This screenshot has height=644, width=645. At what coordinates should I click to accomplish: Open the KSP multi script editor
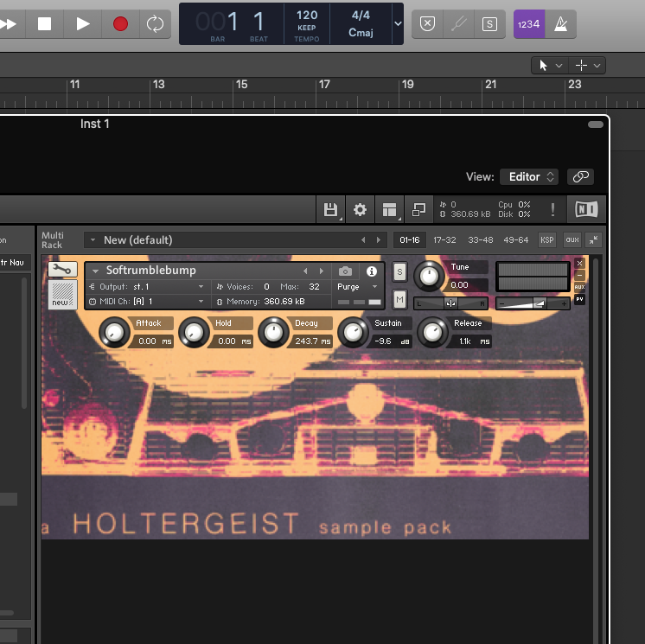coord(547,239)
